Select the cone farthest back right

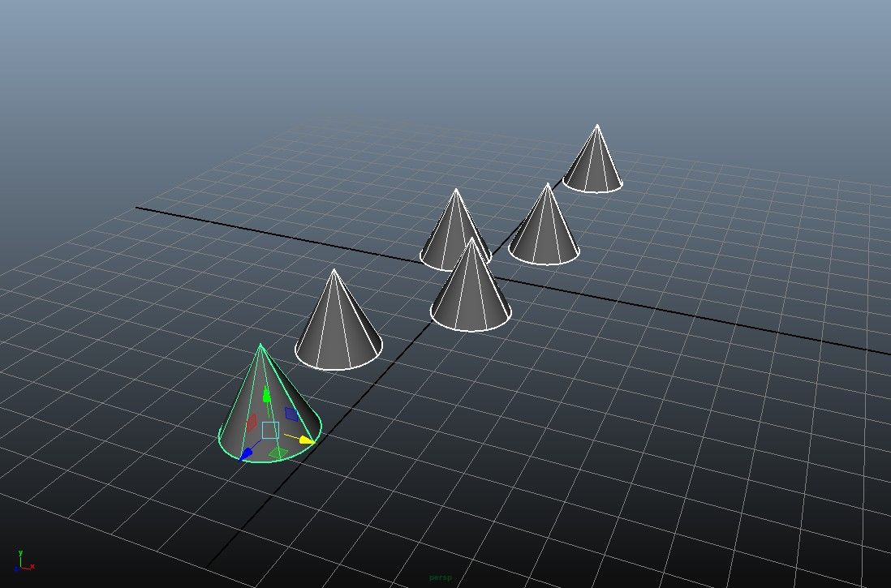pyautogui.click(x=596, y=162)
